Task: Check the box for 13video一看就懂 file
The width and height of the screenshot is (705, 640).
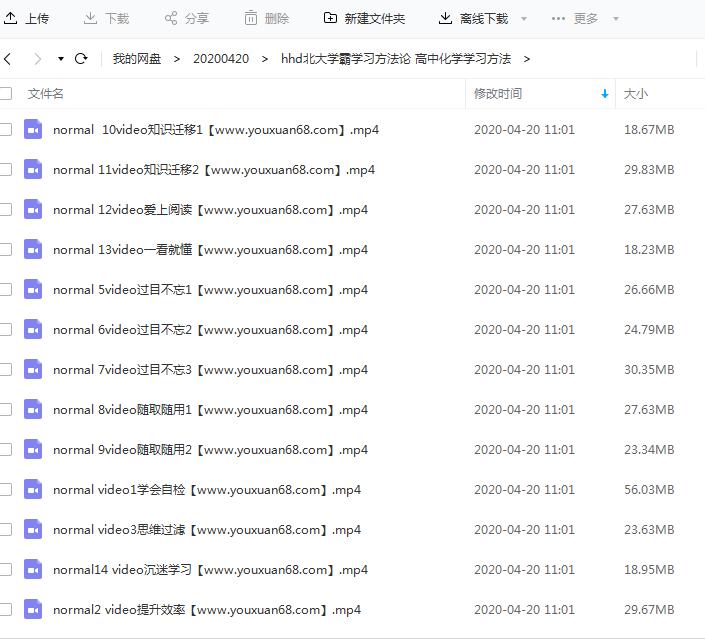Action: click(5, 250)
